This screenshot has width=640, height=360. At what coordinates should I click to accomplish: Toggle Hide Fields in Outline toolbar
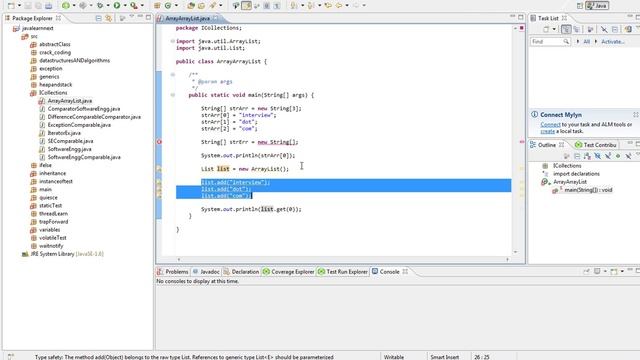click(598, 156)
